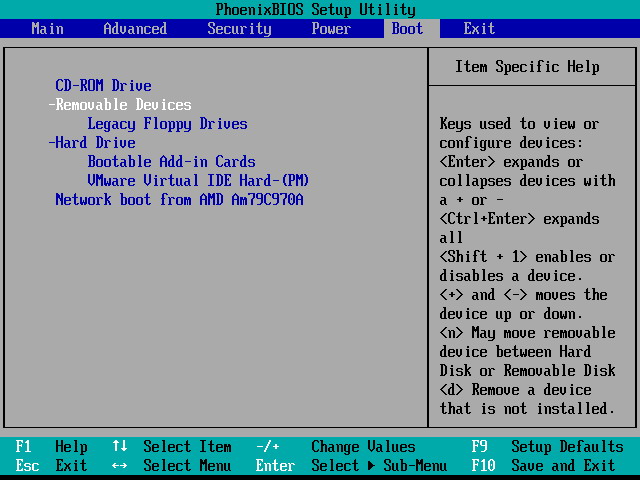Click the -/+ Change Values hint

(x=336, y=447)
